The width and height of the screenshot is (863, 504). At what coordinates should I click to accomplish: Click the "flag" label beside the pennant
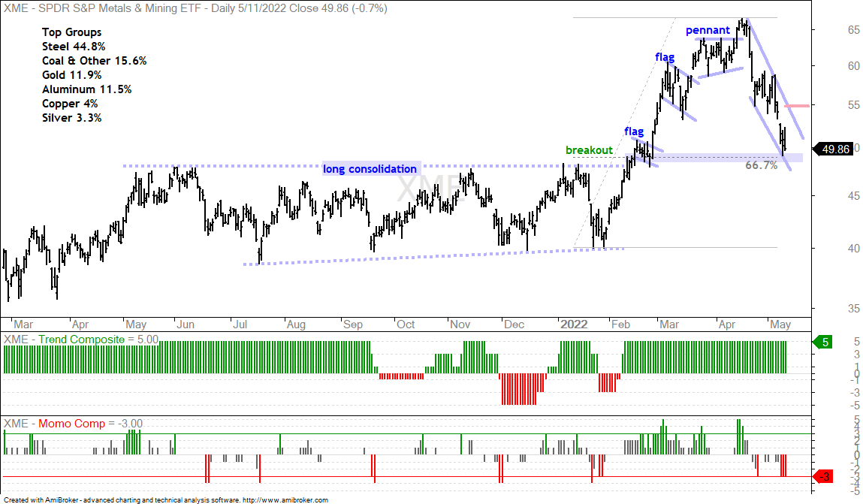[665, 56]
